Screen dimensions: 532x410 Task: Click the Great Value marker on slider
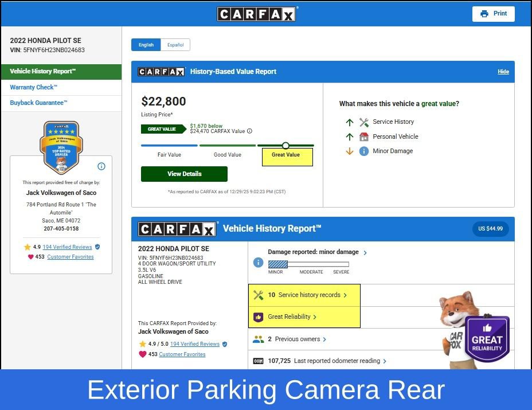[x=285, y=146]
